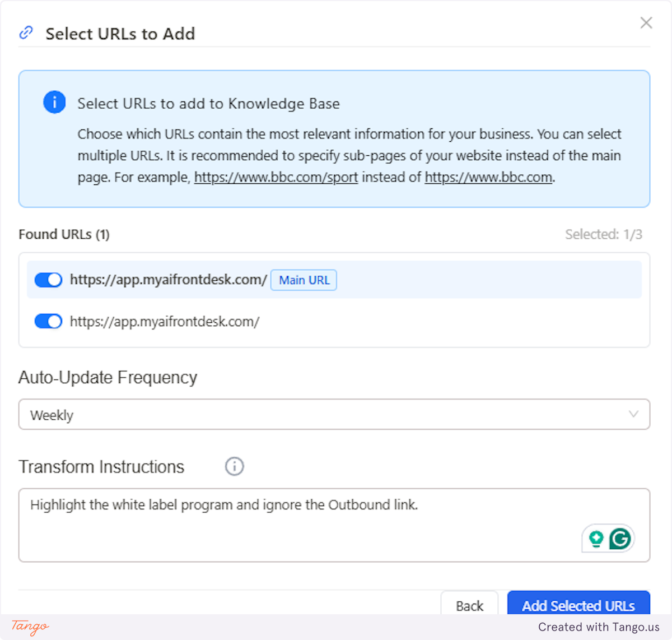
Task: Disable the Main URL toggle
Action: coord(48,280)
